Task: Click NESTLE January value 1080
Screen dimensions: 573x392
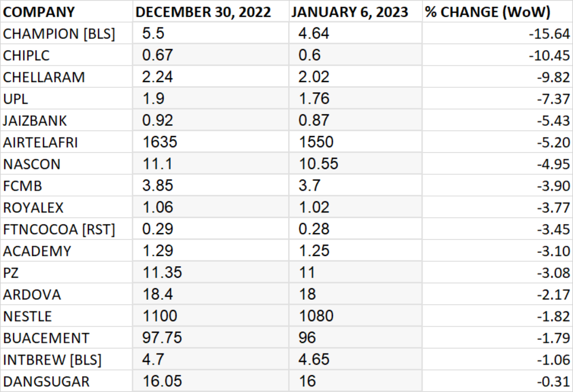Action: pos(355,316)
